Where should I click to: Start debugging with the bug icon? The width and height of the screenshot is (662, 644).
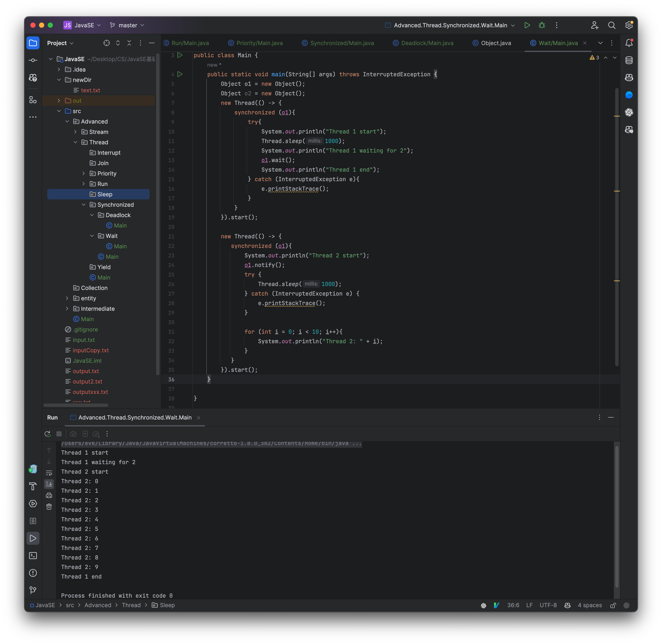541,25
